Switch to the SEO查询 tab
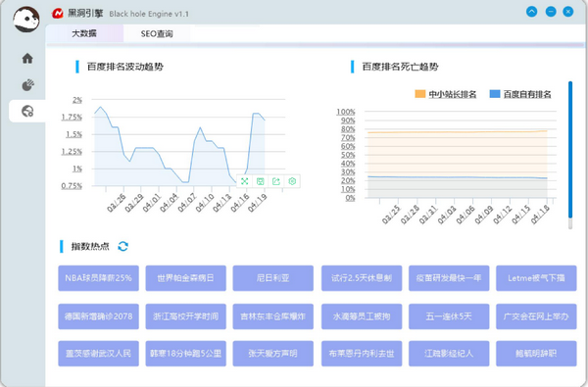 157,33
